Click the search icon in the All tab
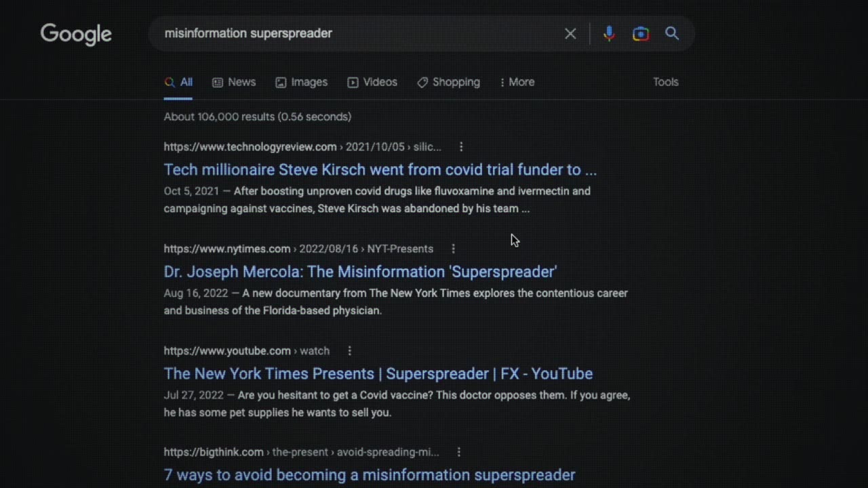The width and height of the screenshot is (868, 488). point(170,82)
